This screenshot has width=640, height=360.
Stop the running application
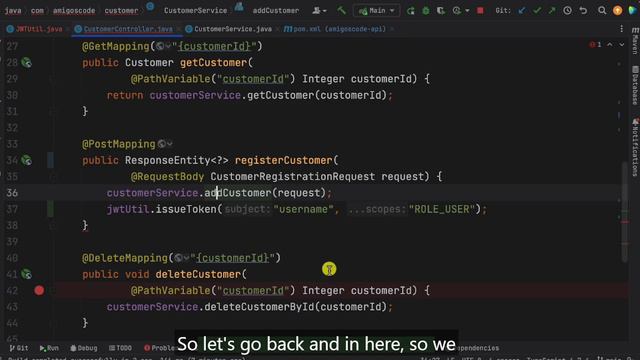click(x=480, y=11)
